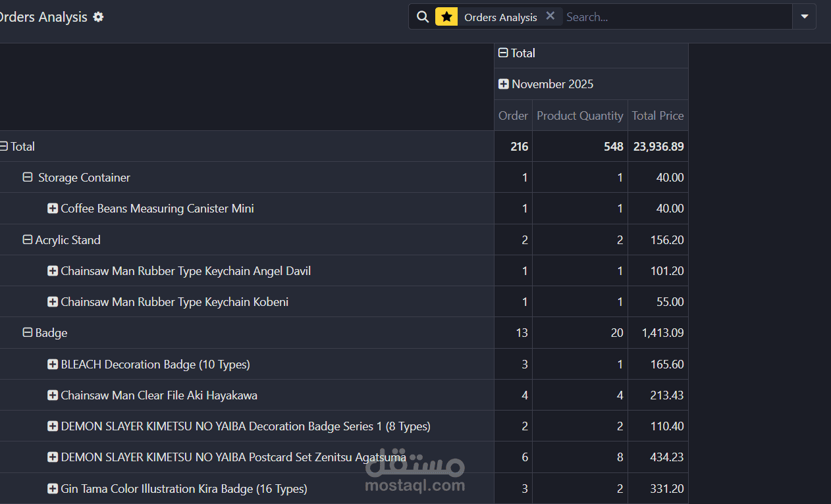Expand BLEACH Decoration Badge row
831x504 pixels.
53,365
